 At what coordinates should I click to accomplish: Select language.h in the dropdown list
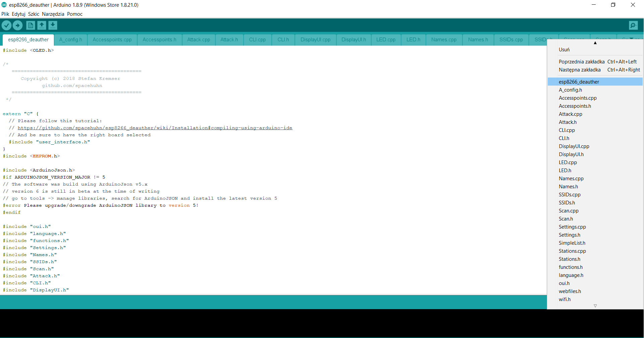[595, 275]
